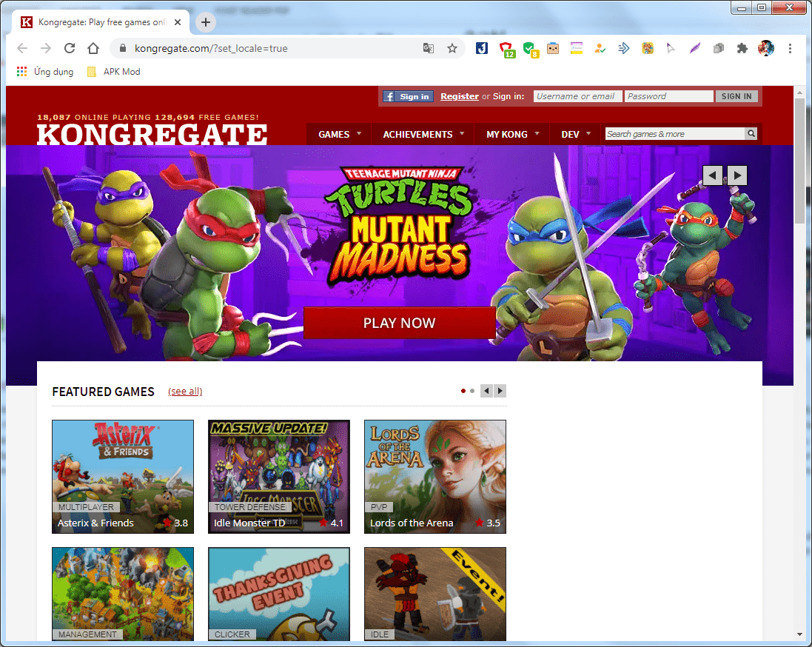The height and width of the screenshot is (647, 812).
Task: Focus the Username or email field
Action: coord(577,96)
